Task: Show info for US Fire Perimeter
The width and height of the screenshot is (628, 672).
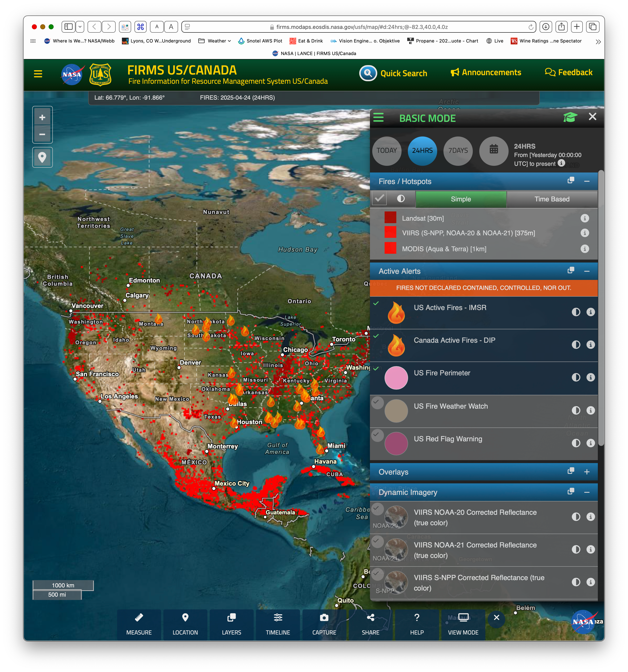Action: tap(590, 377)
